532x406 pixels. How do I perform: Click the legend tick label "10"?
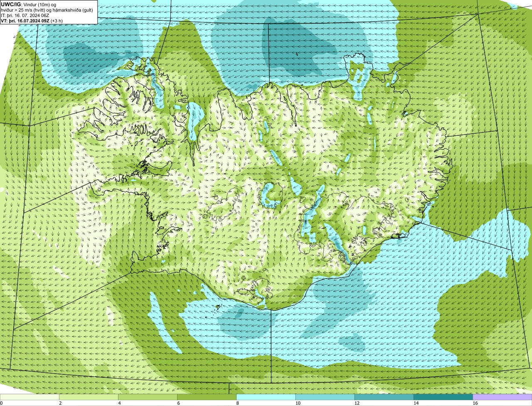(298, 403)
